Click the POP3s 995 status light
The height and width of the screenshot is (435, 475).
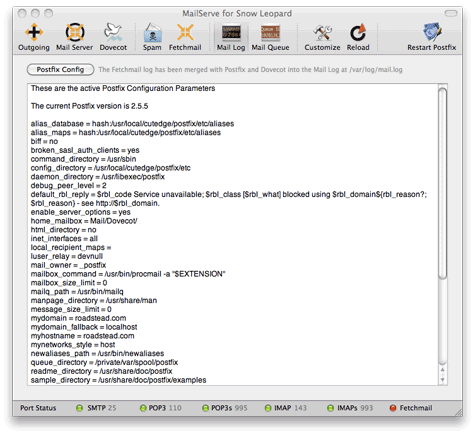[206, 408]
